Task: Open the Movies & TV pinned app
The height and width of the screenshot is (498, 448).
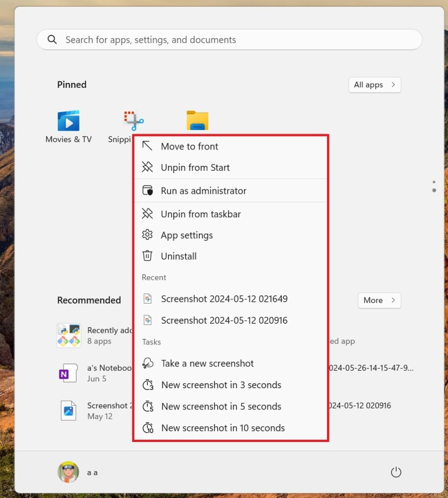Action: (68, 121)
